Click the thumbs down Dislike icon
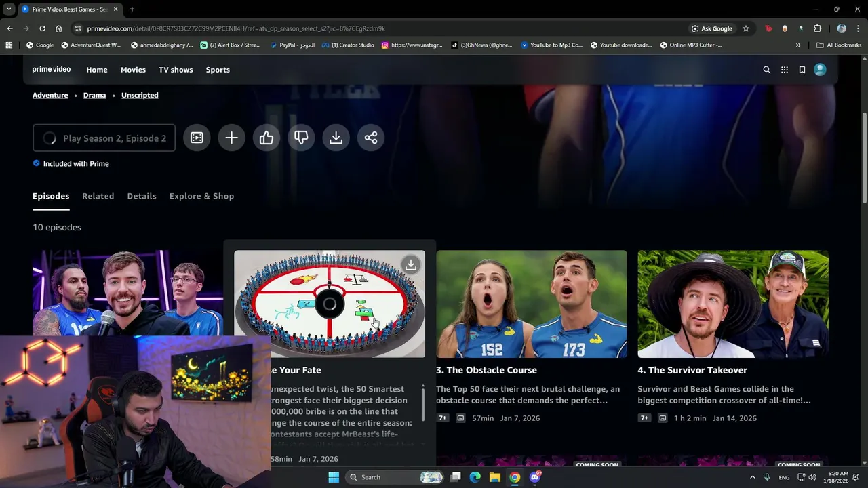 pyautogui.click(x=301, y=138)
